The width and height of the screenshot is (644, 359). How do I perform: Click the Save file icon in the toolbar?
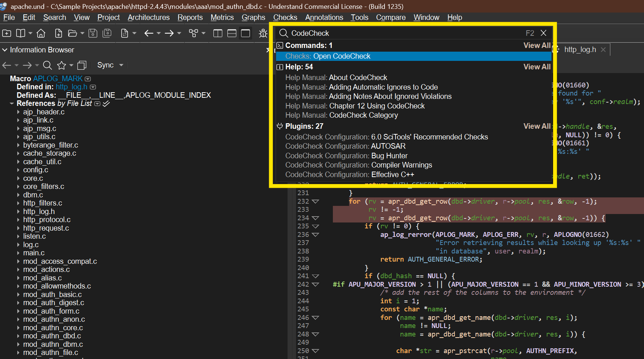tap(93, 34)
